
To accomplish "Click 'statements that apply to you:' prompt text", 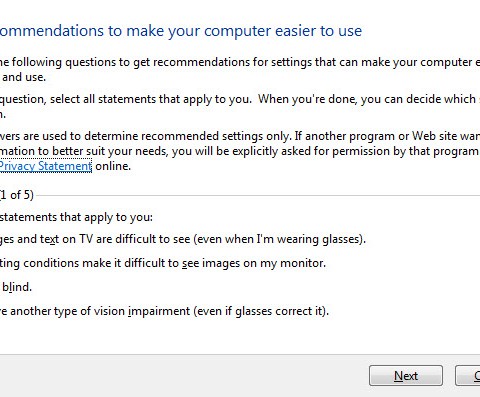I will 76,217.
